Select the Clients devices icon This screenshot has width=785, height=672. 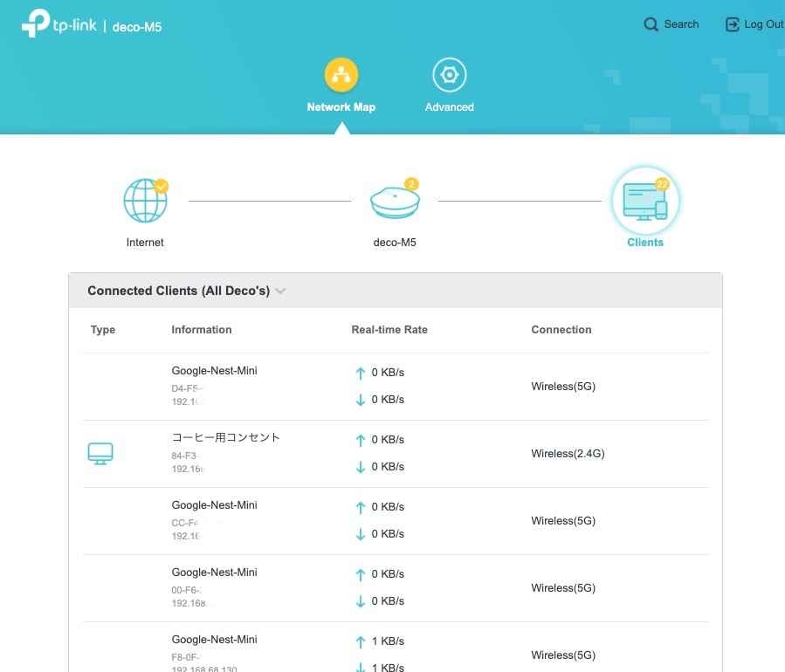[644, 201]
